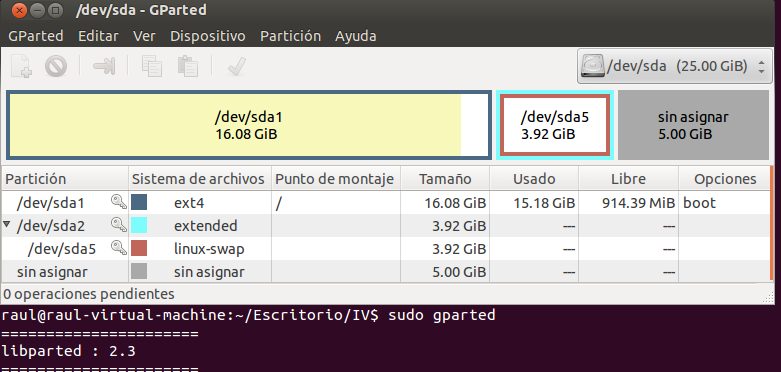The image size is (781, 372).
Task: Click the extended file system text
Action: [206, 226]
